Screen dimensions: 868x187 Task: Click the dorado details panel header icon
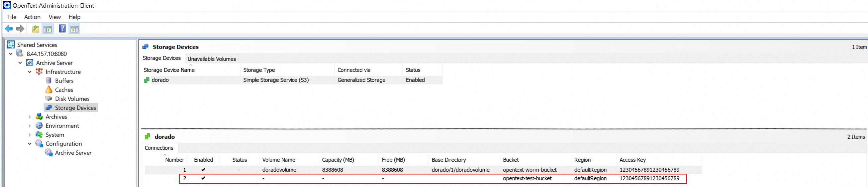(x=147, y=137)
